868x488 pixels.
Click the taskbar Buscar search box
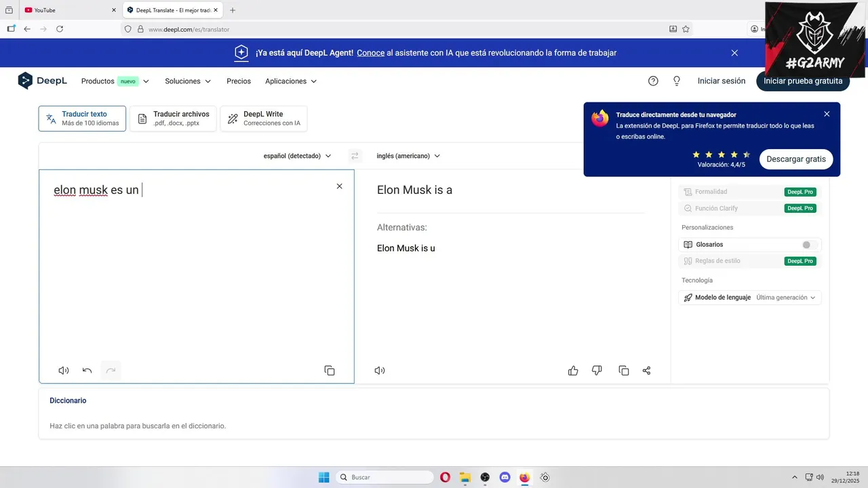385,477
